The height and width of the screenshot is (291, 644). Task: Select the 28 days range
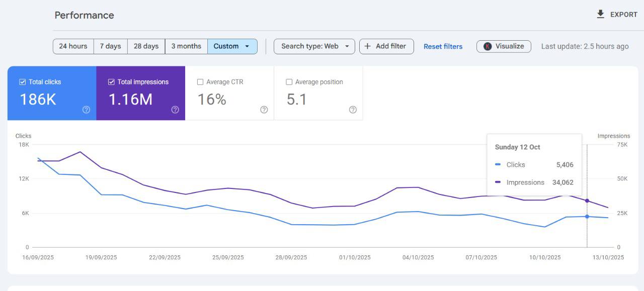pos(146,46)
